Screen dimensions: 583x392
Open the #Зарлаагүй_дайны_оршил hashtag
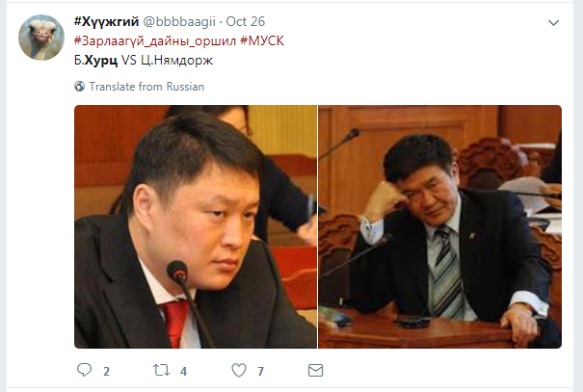coord(155,40)
